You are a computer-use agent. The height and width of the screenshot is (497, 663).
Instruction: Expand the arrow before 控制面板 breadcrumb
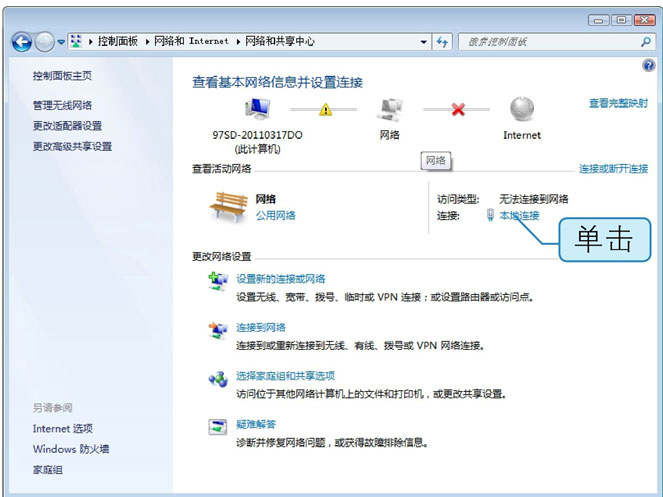[90, 41]
